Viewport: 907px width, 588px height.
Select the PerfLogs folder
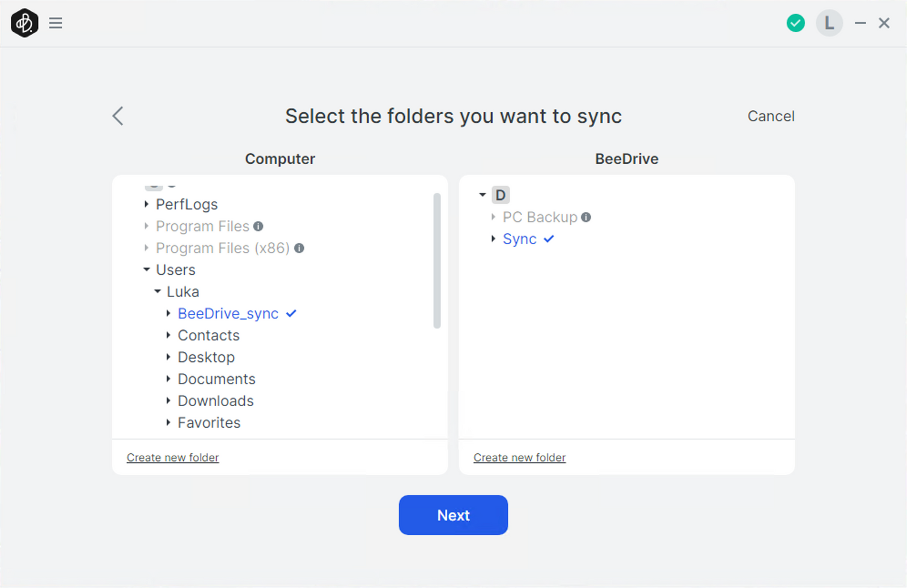(x=187, y=204)
